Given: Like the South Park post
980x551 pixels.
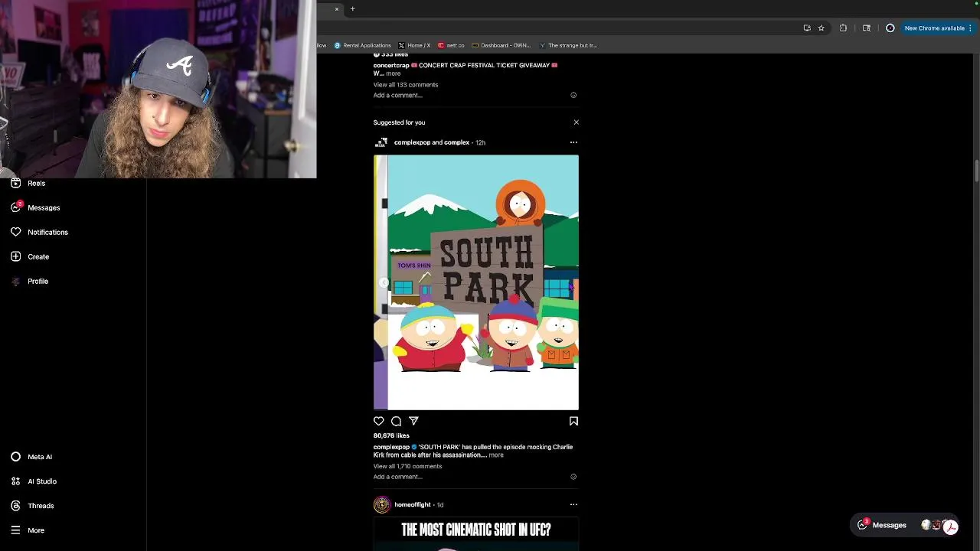Looking at the screenshot, I should coord(379,421).
